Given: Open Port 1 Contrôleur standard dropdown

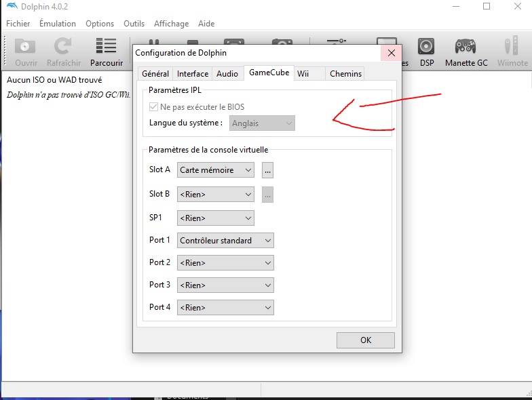Looking at the screenshot, I should click(x=225, y=240).
